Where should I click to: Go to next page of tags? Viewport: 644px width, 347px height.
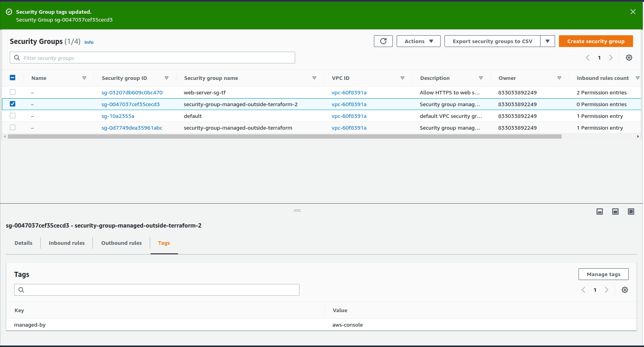point(606,290)
